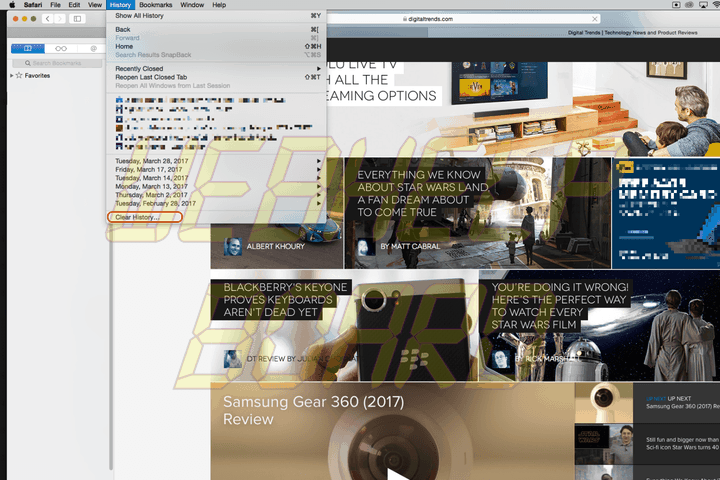Open the Bookmarks menu in menu bar

click(156, 5)
